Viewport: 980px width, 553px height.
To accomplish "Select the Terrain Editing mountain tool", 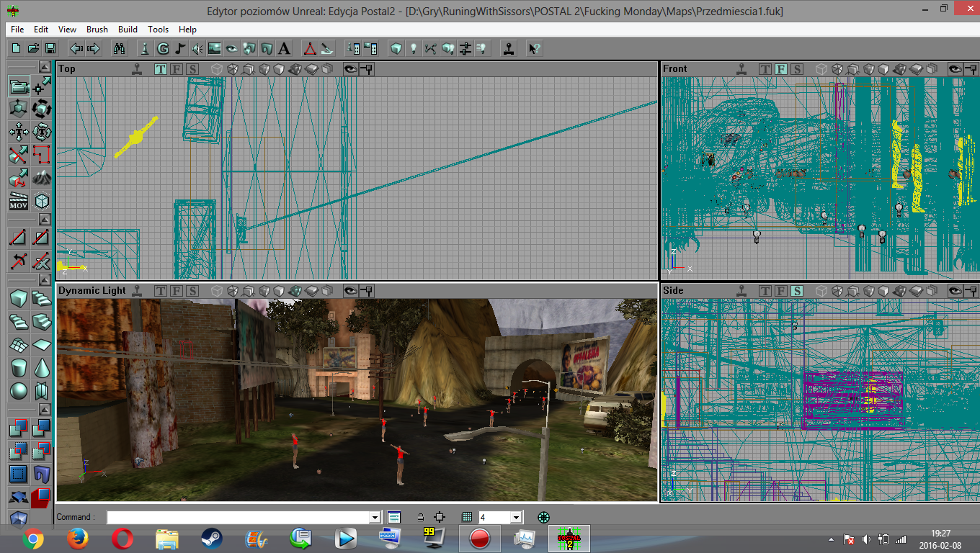I will 43,177.
